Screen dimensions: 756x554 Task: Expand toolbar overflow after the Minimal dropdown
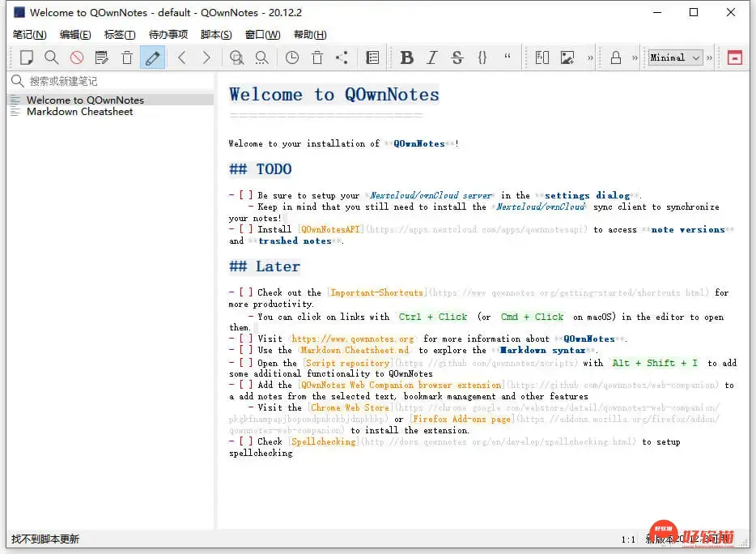coord(709,58)
